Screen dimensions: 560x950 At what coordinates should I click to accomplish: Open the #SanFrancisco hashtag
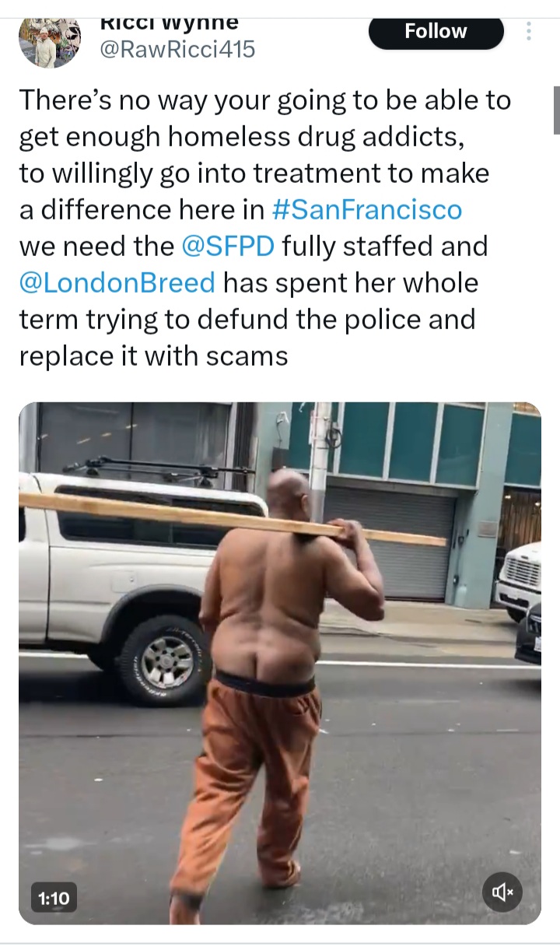(x=366, y=209)
